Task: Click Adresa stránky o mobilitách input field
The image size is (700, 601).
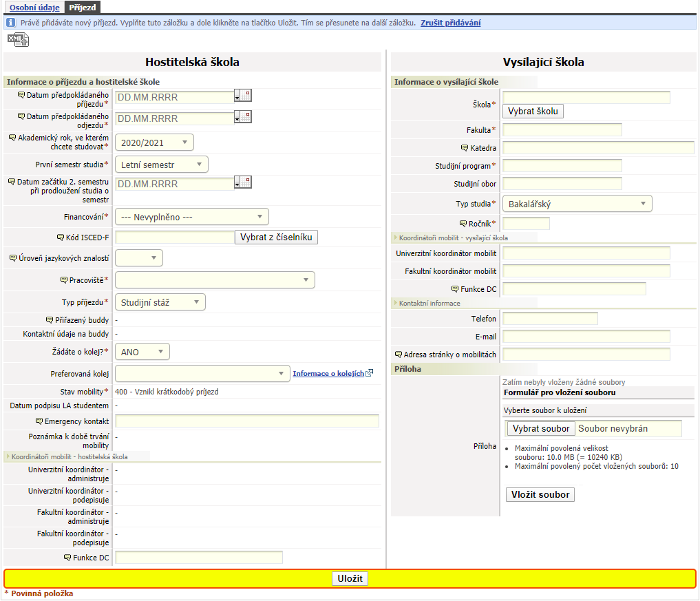Action: tap(586, 354)
